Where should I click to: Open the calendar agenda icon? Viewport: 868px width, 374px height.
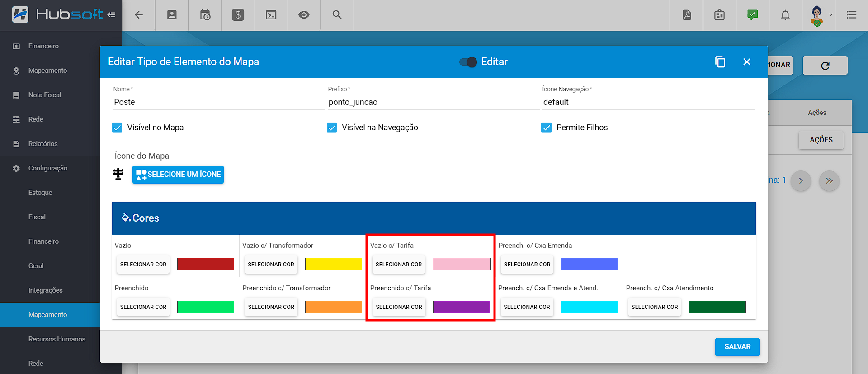pos(719,15)
